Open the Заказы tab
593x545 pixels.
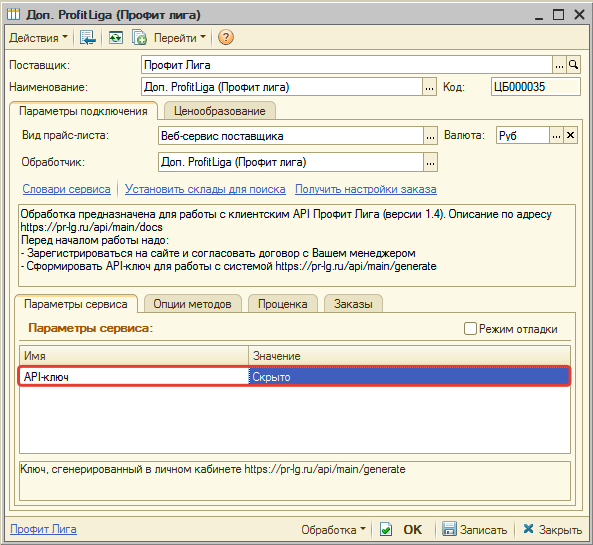[353, 304]
